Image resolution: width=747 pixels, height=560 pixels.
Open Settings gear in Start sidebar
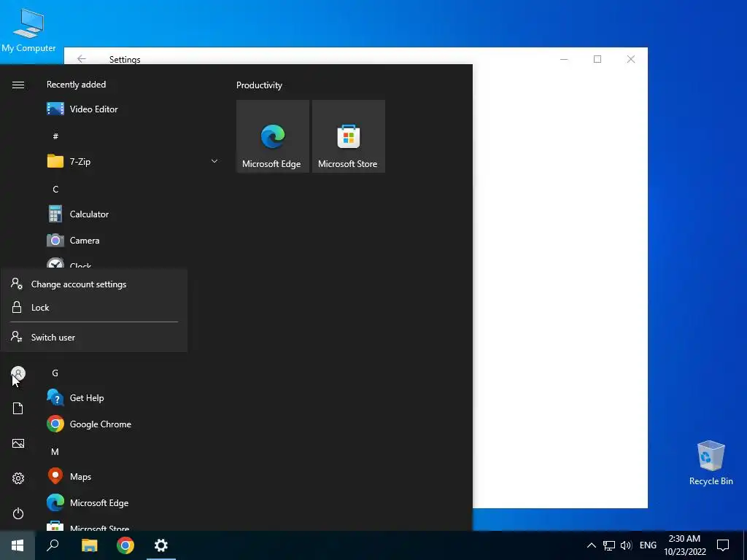pos(18,478)
